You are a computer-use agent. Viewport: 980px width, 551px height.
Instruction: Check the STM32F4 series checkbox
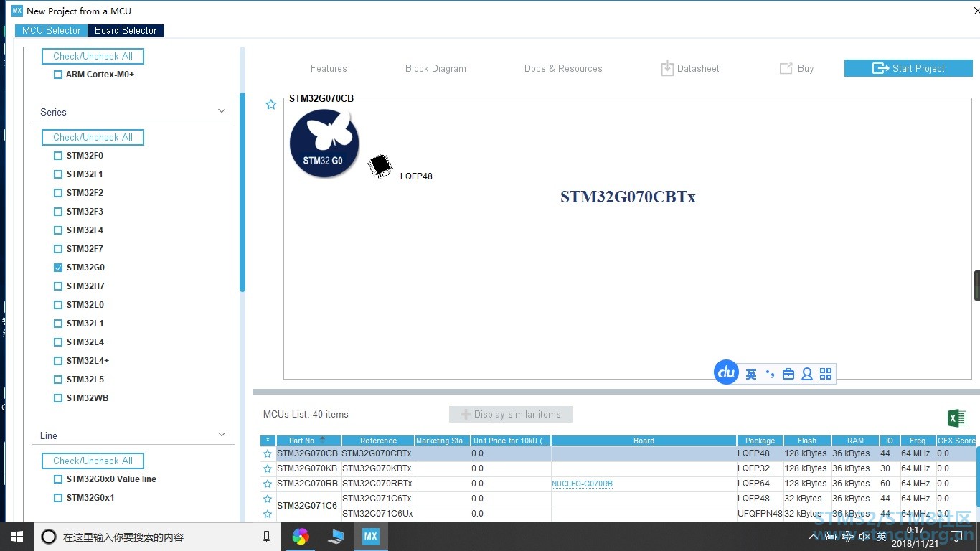point(58,230)
